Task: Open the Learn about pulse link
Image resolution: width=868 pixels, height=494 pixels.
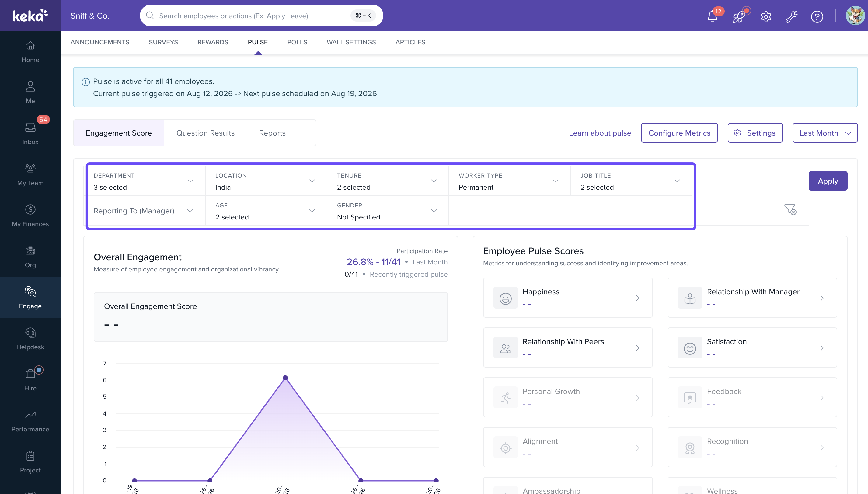Action: coord(600,133)
